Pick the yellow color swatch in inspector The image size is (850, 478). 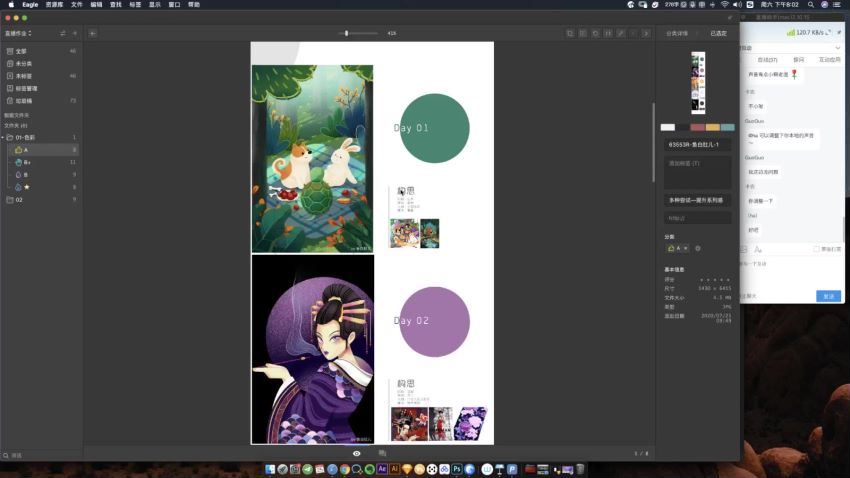(713, 127)
